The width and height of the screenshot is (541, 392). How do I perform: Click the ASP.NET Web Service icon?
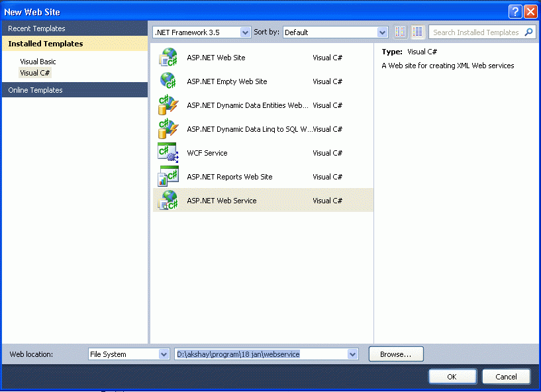tap(168, 200)
